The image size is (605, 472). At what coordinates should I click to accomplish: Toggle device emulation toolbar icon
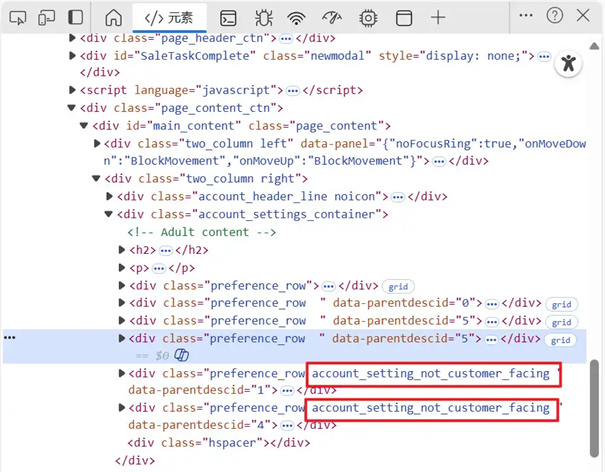pyautogui.click(x=46, y=17)
